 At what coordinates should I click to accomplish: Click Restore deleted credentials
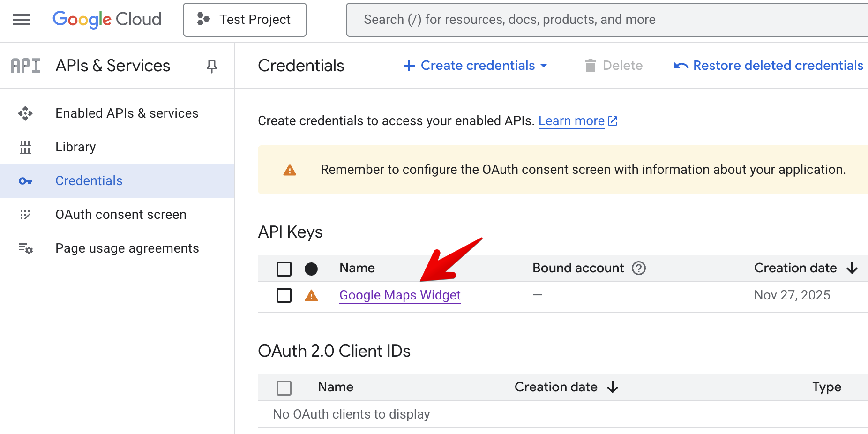pyautogui.click(x=769, y=66)
